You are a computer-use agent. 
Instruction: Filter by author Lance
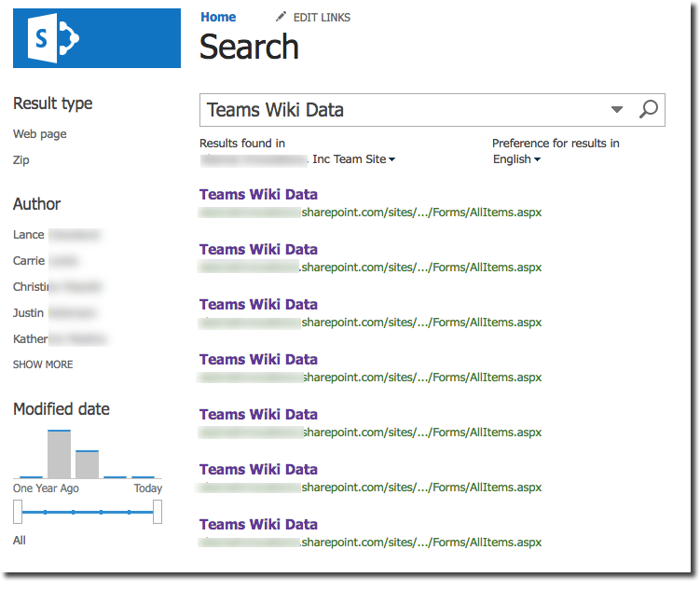tap(29, 235)
